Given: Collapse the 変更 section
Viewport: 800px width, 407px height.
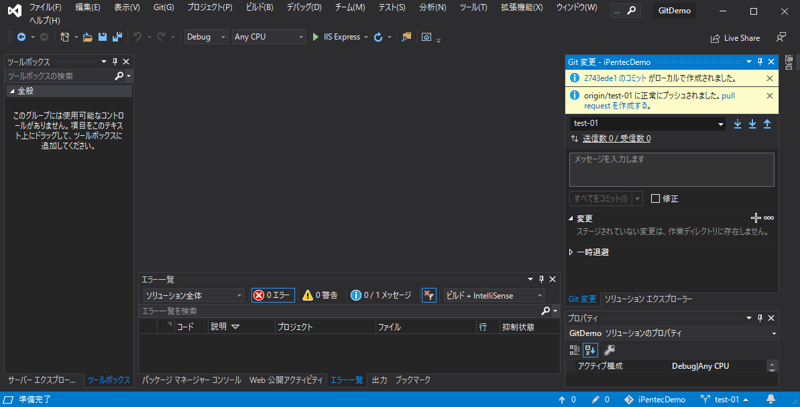Looking at the screenshot, I should coord(571,218).
